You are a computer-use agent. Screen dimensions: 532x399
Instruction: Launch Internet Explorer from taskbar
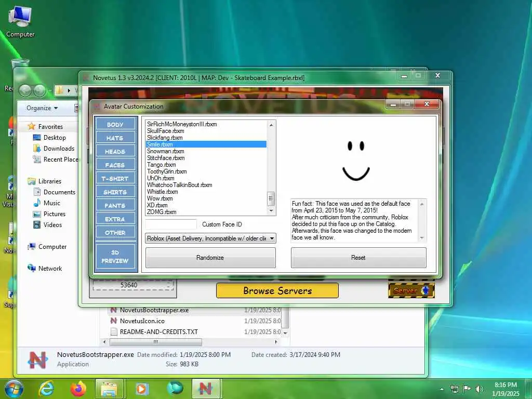[x=46, y=389]
